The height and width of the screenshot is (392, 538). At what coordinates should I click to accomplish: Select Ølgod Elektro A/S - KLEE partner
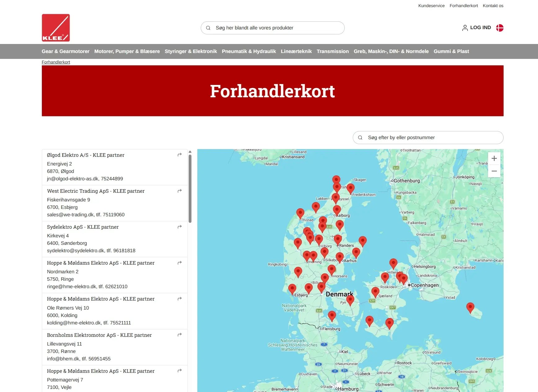pyautogui.click(x=86, y=155)
